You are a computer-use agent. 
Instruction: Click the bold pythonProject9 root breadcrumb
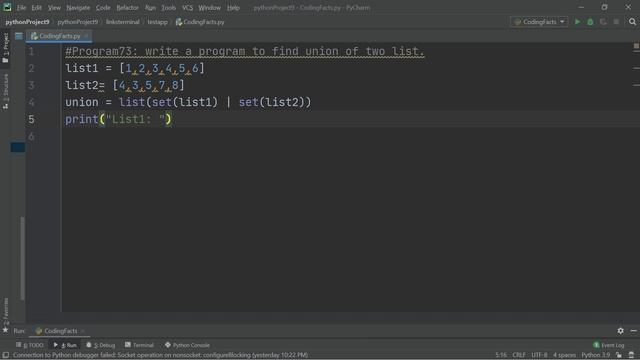[27, 22]
